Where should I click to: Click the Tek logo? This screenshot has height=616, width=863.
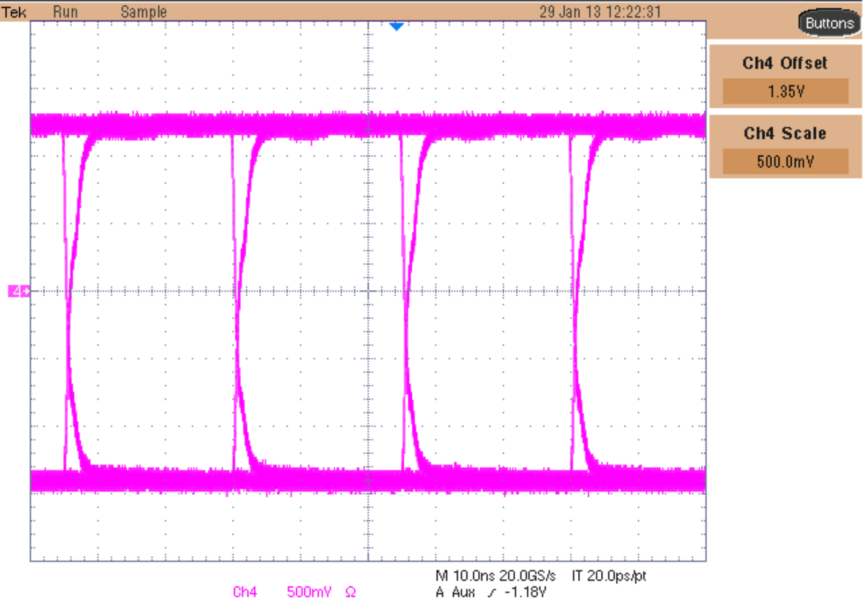pos(14,12)
